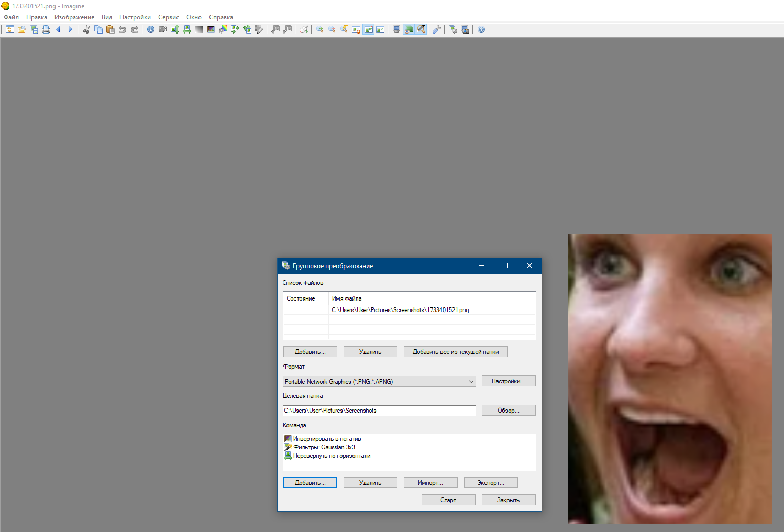Image resolution: width=784 pixels, height=532 pixels.
Task: Click the target folder path field
Action: click(x=379, y=411)
